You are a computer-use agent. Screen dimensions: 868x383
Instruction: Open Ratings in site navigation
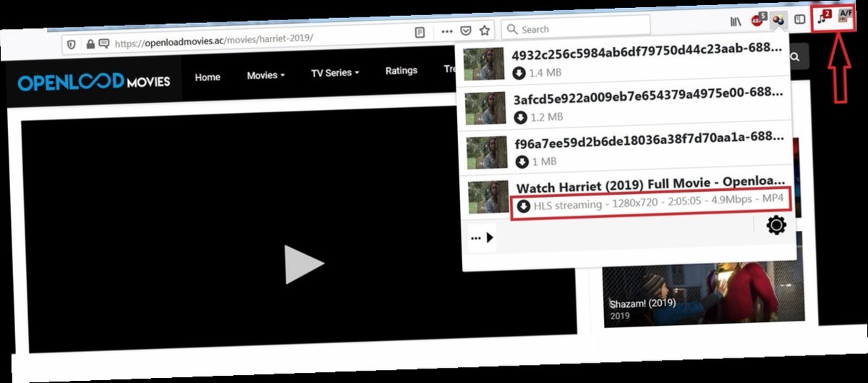401,71
